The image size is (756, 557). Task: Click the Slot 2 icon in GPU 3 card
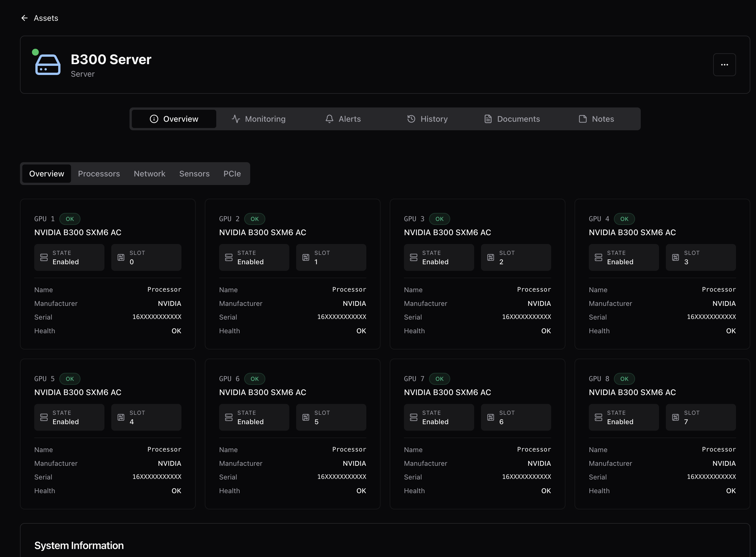(x=490, y=257)
